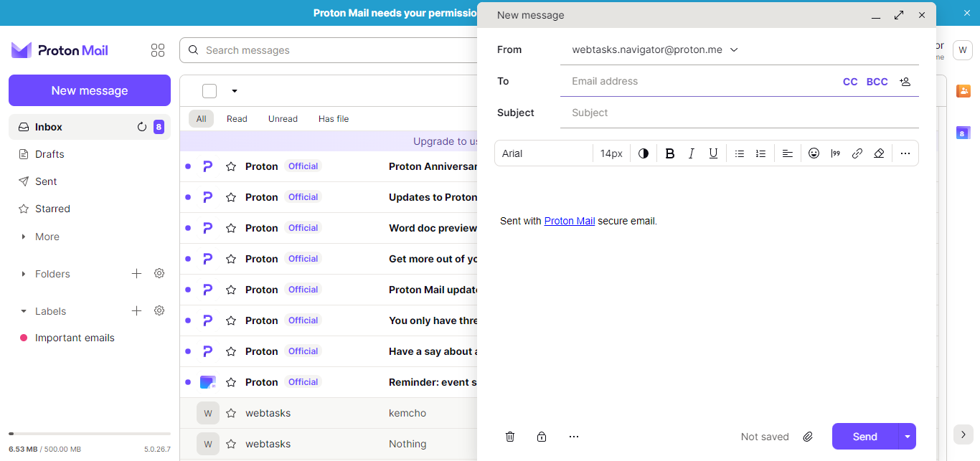Open Send options dropdown arrow

(908, 437)
